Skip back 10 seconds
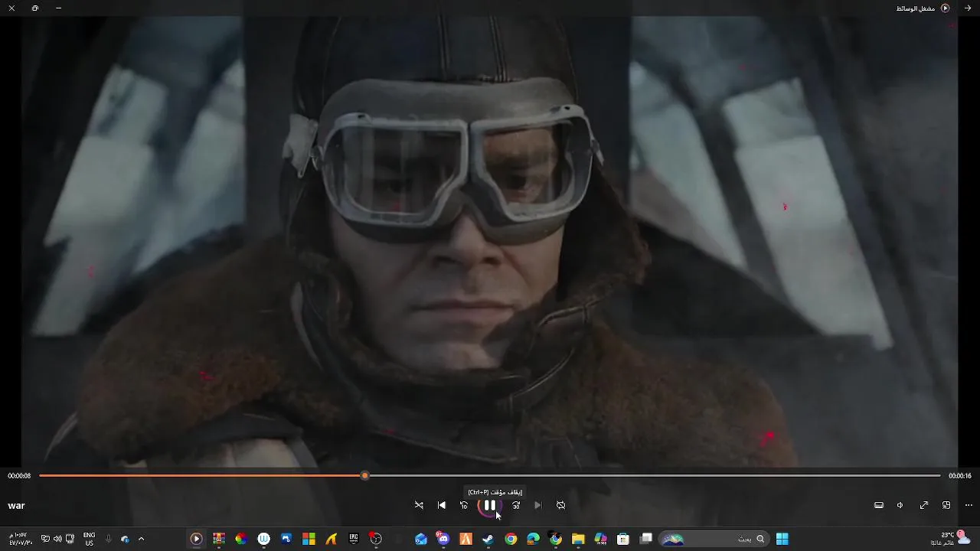Screen dimensions: 980x551 [464, 505]
